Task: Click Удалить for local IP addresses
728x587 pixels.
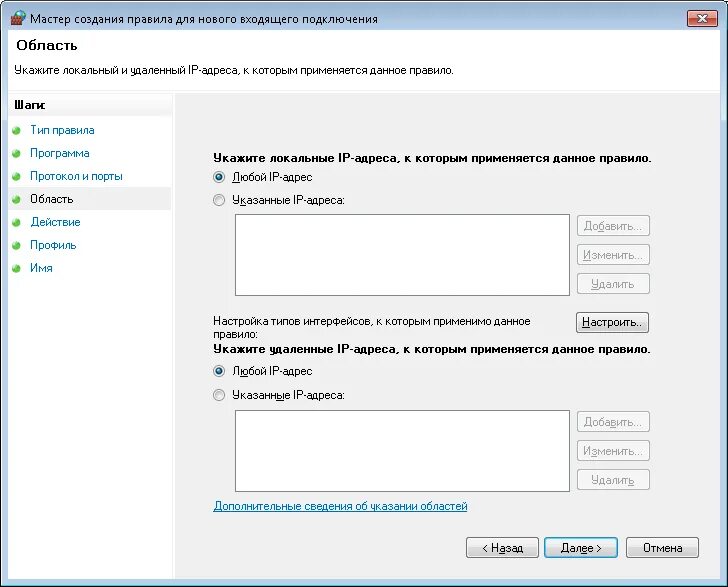Action: point(613,284)
